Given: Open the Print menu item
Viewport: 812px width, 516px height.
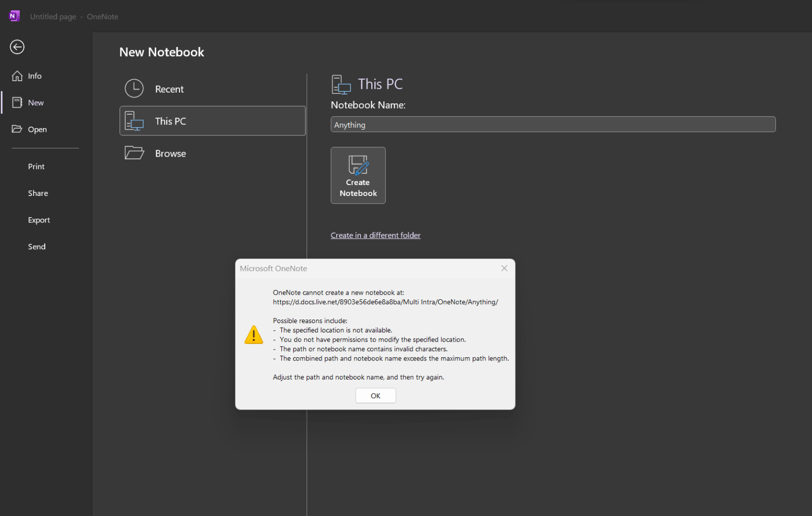Looking at the screenshot, I should point(36,166).
